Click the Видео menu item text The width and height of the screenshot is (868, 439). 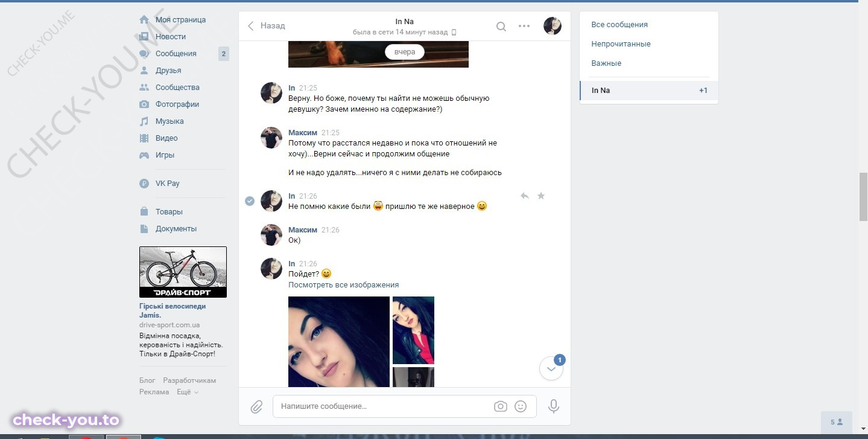point(166,138)
